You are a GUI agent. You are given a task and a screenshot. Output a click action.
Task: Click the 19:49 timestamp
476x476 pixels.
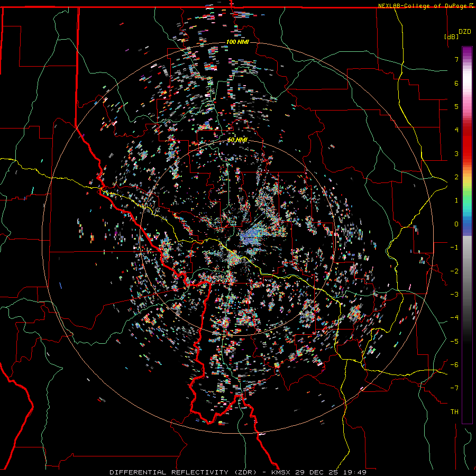[355, 472]
